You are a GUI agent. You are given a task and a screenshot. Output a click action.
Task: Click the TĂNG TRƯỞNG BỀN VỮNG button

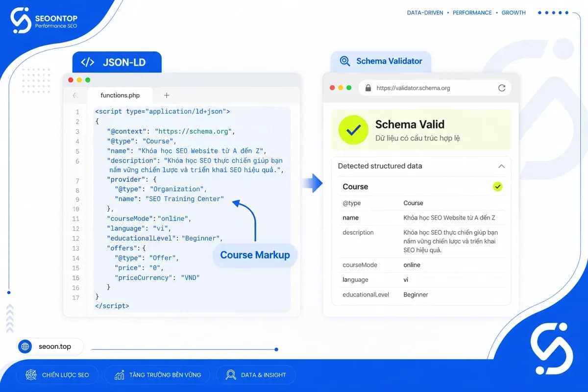pos(157,375)
